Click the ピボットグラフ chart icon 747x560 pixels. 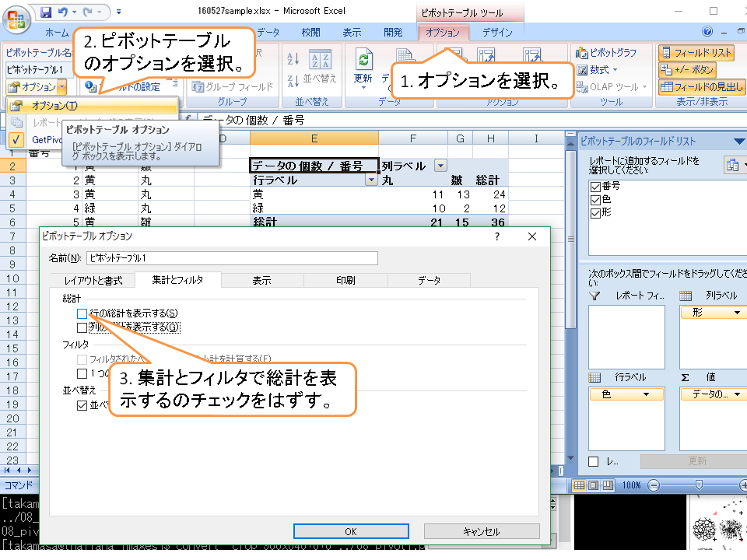point(580,53)
